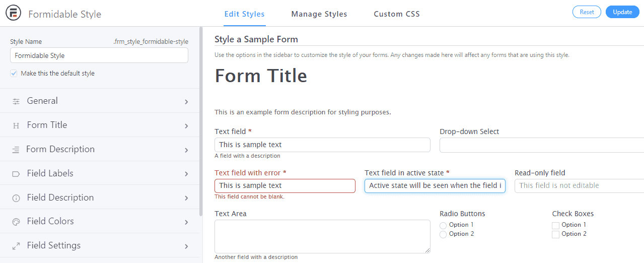Screen dimensions: 644x263
Task: Open the Custom CSS tab
Action: click(397, 14)
